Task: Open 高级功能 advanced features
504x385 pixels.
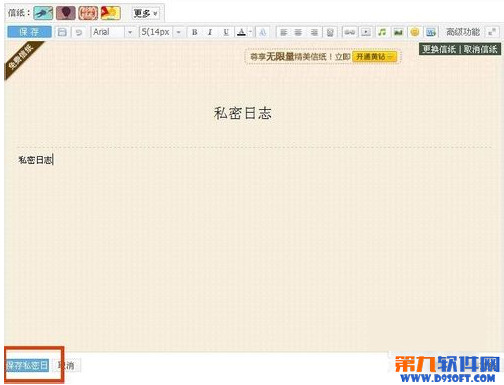Action: point(463,32)
